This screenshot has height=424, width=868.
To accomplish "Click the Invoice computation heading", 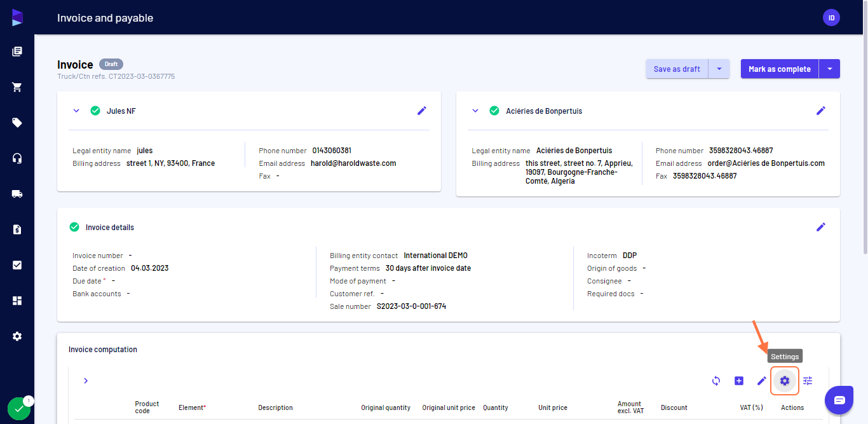I will pyautogui.click(x=103, y=349).
